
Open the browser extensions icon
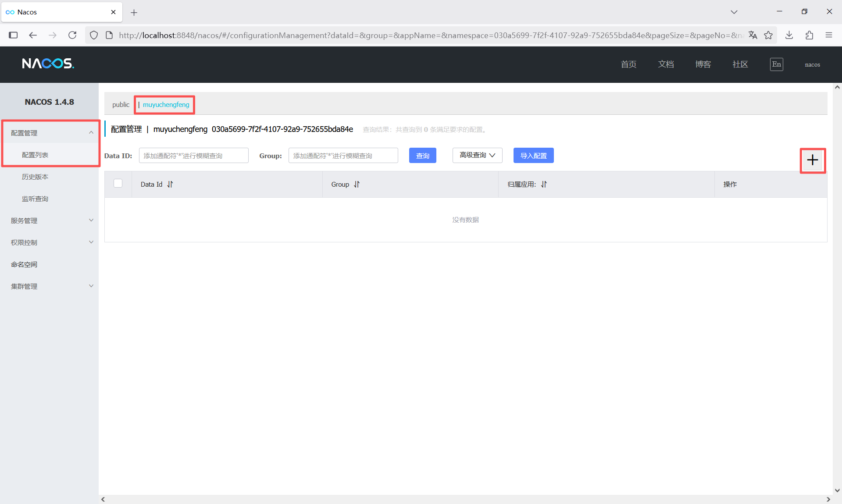[x=809, y=35]
